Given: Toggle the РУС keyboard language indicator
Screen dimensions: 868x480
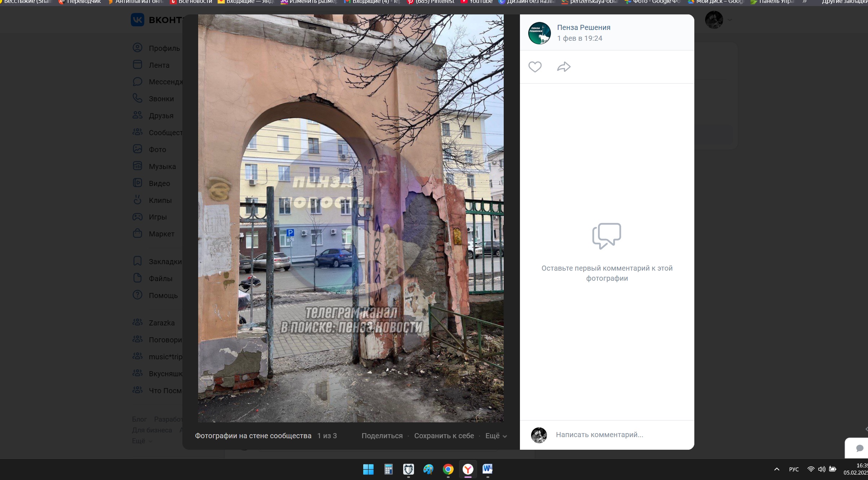Looking at the screenshot, I should [793, 469].
